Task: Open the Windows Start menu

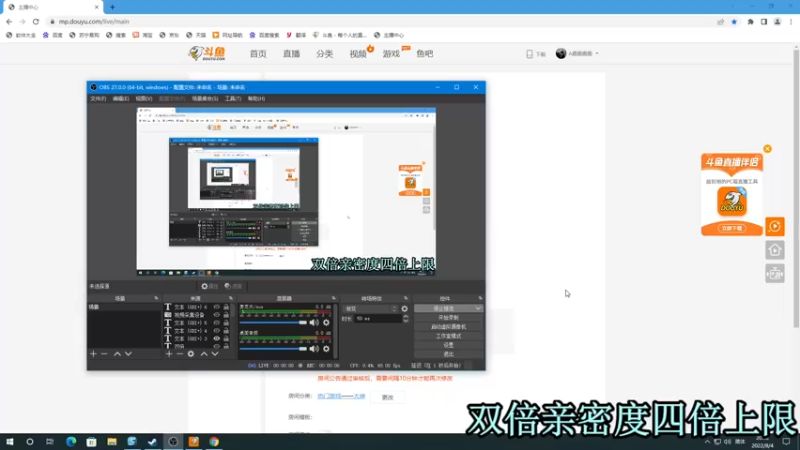Action: [x=9, y=442]
